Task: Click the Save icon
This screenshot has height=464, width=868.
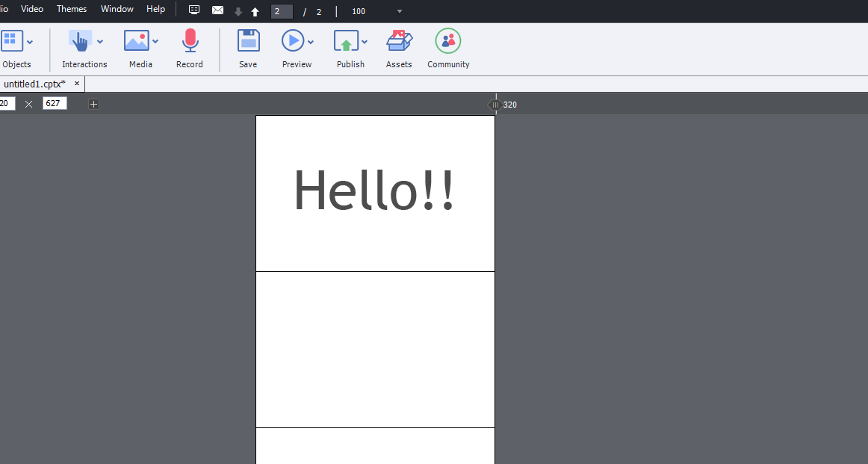Action: [248, 41]
